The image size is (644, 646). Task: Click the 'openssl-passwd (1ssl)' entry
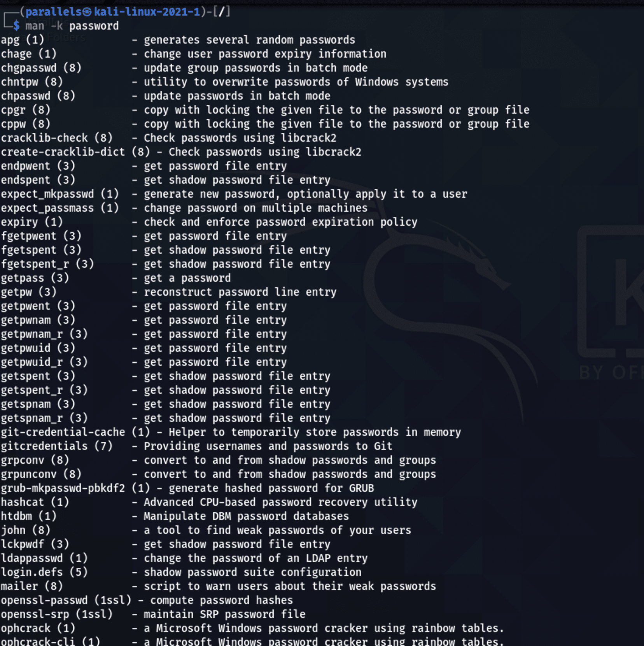(x=66, y=600)
